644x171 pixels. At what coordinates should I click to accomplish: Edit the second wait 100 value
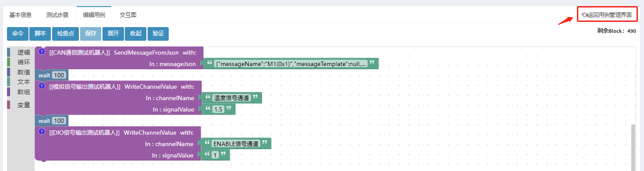pos(59,121)
